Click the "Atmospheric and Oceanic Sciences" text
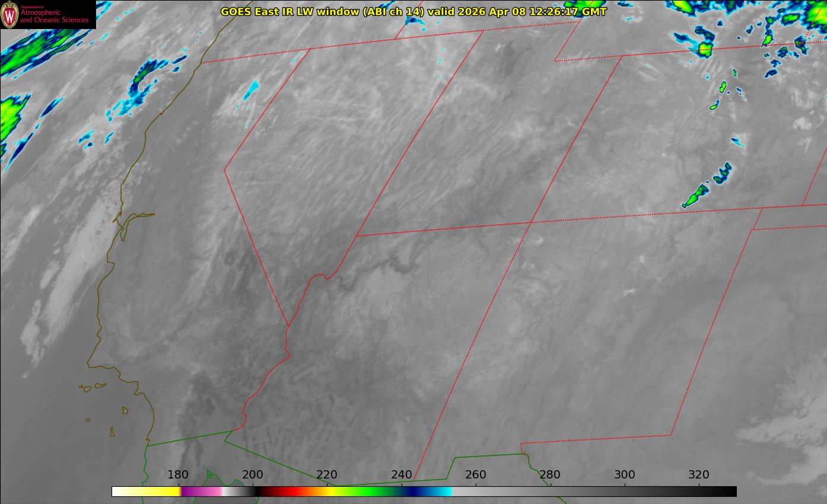 pos(54,16)
